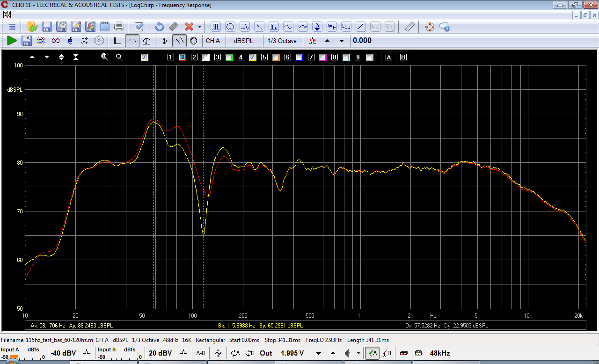The width and height of the screenshot is (599, 364).
Task: Open the Waterfall WF menu icon
Action: [x=332, y=27]
